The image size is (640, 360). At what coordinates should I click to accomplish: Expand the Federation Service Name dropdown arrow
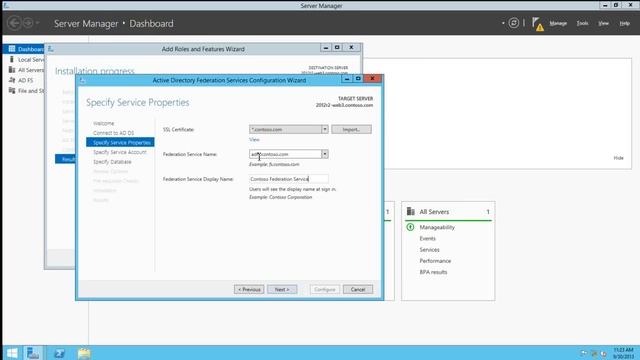tap(324, 154)
